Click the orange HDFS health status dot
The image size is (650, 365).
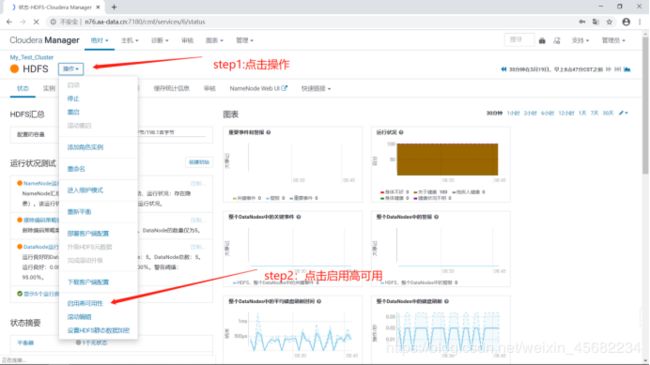coord(15,69)
